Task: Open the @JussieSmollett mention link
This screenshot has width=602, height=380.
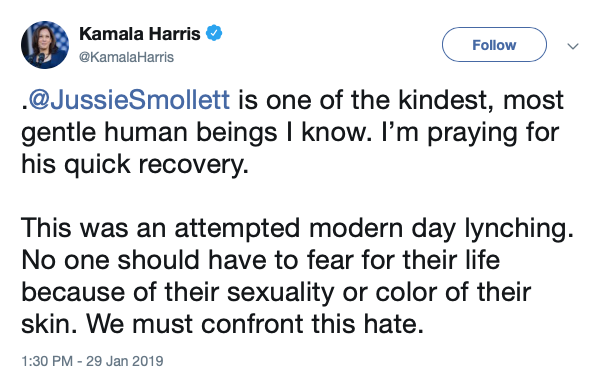Action: tap(129, 100)
